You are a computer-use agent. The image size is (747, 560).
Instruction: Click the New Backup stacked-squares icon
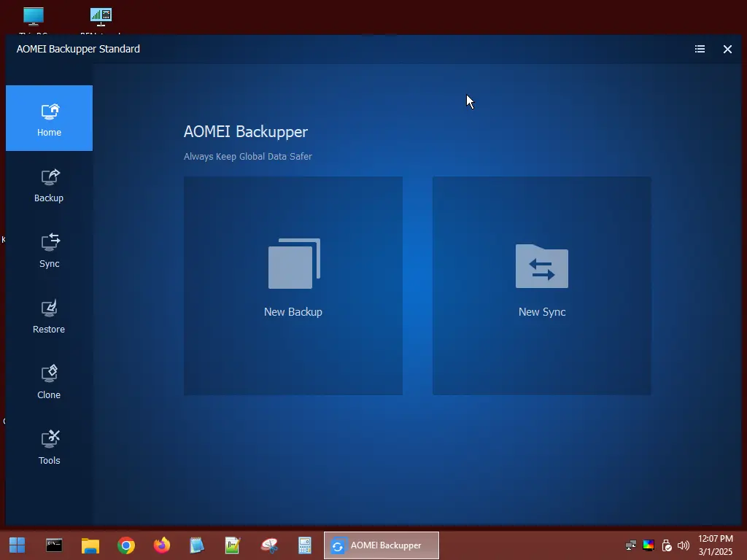tap(294, 263)
